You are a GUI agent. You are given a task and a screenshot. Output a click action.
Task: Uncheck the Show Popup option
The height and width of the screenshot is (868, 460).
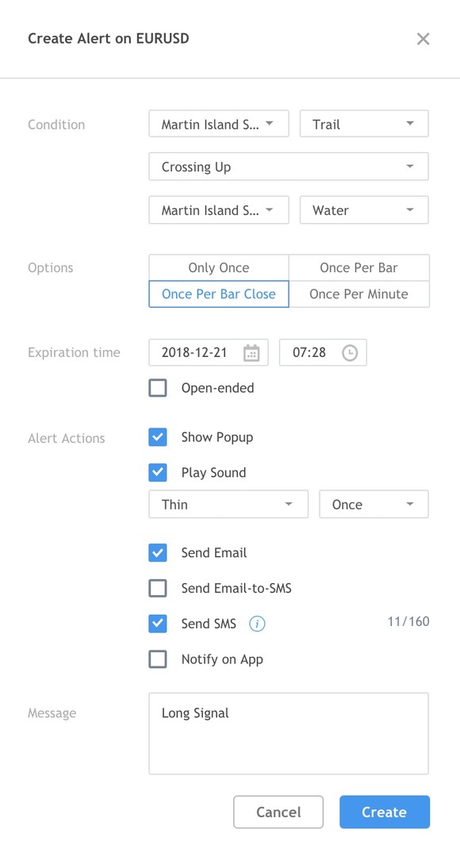pyautogui.click(x=158, y=437)
